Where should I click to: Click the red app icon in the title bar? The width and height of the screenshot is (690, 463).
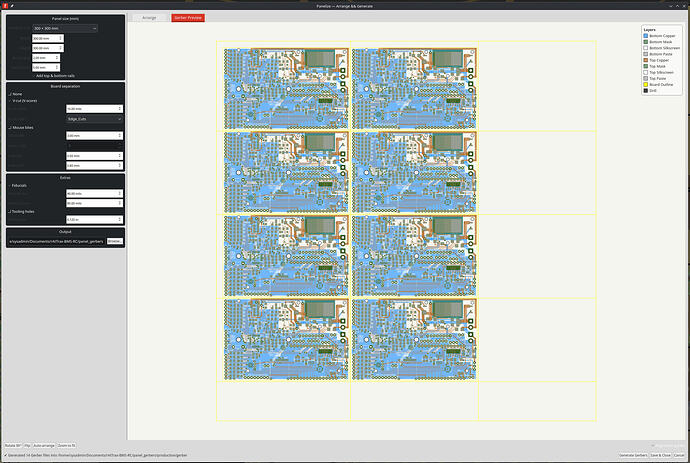pos(5,6)
